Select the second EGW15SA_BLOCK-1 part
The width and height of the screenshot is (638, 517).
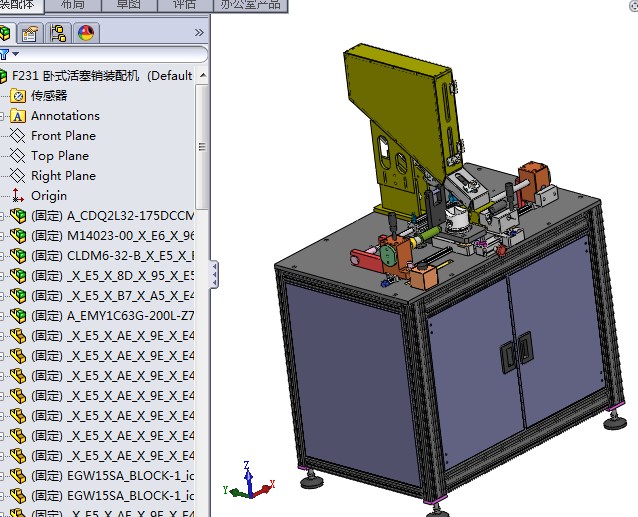(112, 495)
